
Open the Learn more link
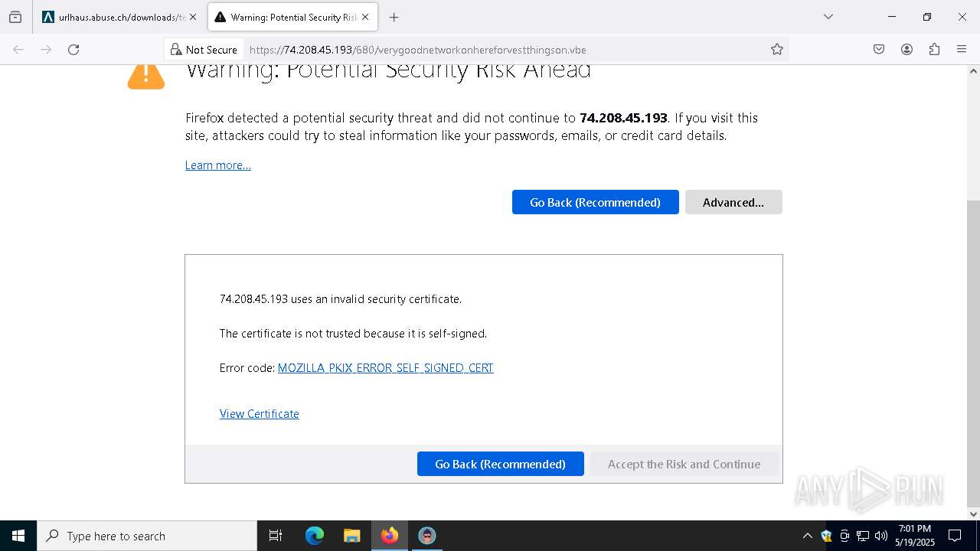pyautogui.click(x=217, y=165)
